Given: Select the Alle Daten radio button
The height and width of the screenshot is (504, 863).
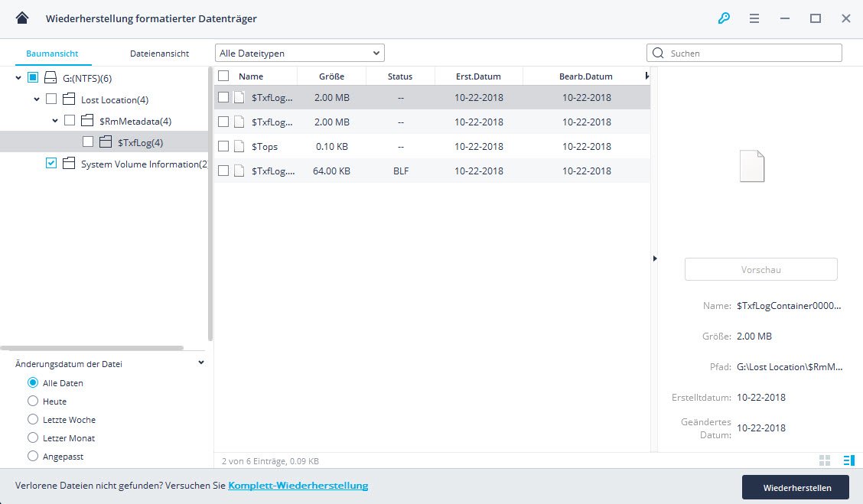Looking at the screenshot, I should (x=33, y=382).
